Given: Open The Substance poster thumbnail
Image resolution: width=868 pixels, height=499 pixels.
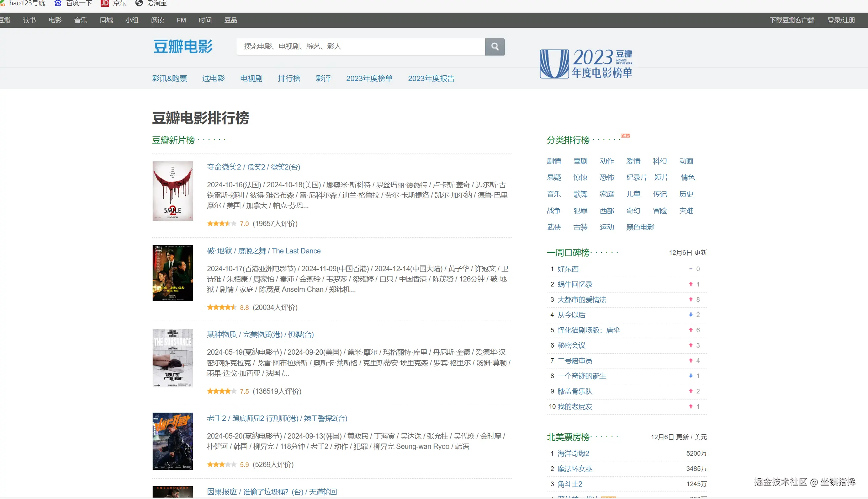Looking at the screenshot, I should click(x=173, y=358).
